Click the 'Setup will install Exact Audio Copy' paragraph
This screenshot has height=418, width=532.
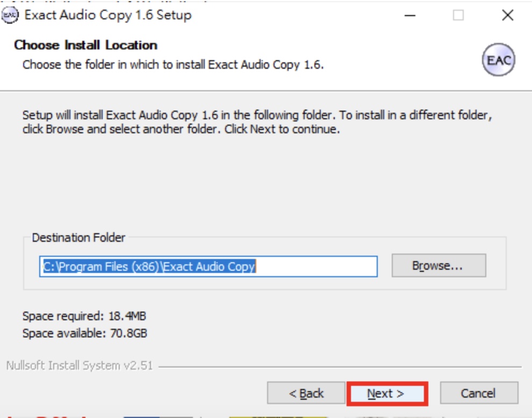click(257, 122)
